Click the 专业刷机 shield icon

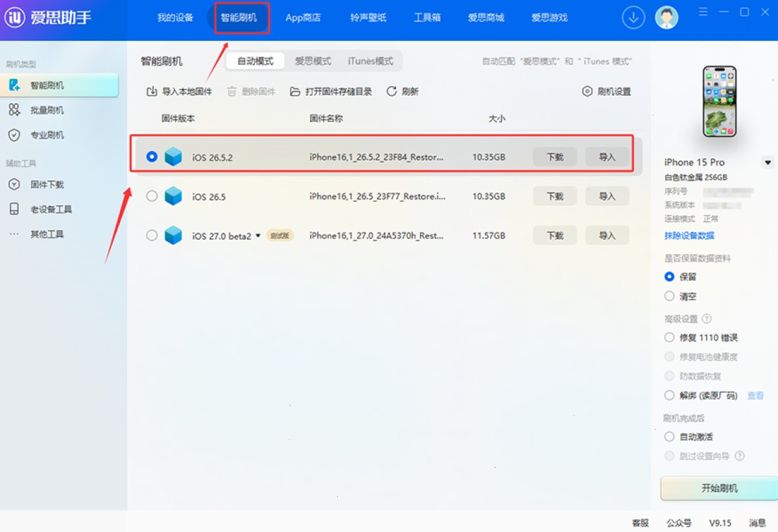(14, 135)
